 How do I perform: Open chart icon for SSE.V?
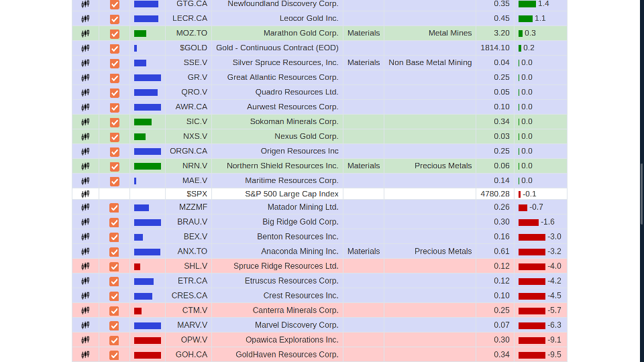(85, 63)
